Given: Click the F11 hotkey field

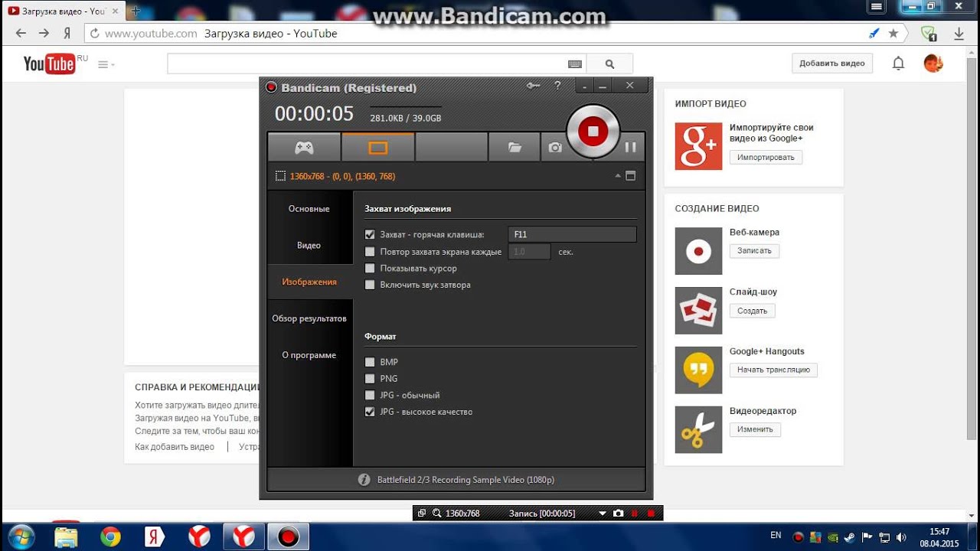Looking at the screenshot, I should coord(572,235).
